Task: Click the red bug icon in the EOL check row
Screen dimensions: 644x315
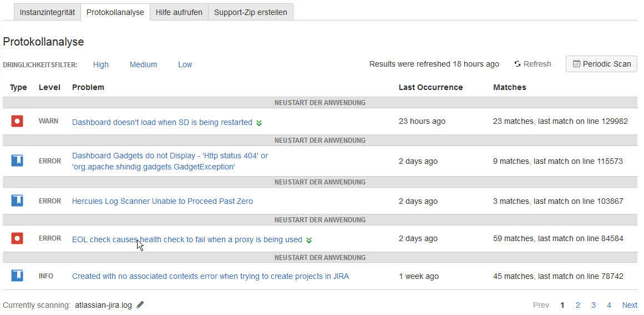Action: pyautogui.click(x=17, y=238)
